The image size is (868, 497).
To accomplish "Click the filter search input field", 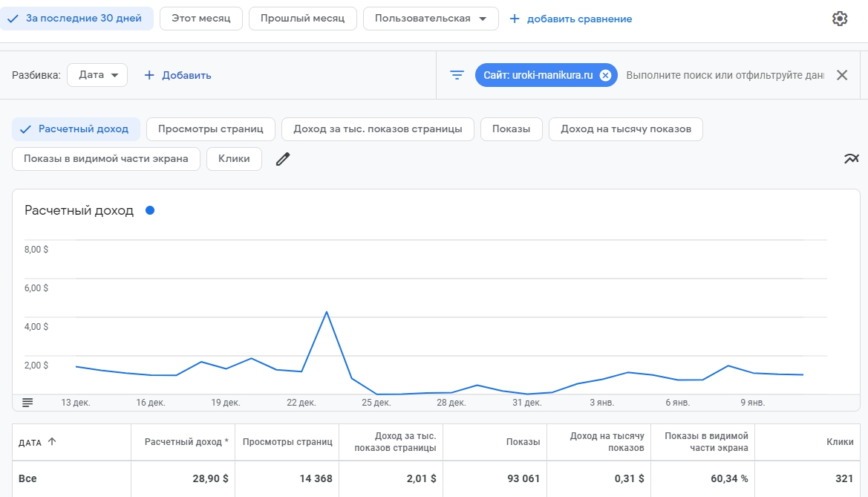I will [x=724, y=75].
